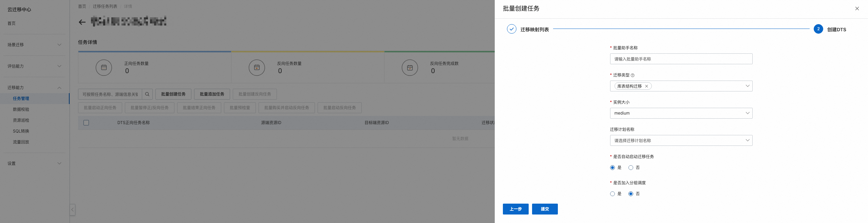Click the back arrow beside the task title

(x=82, y=22)
